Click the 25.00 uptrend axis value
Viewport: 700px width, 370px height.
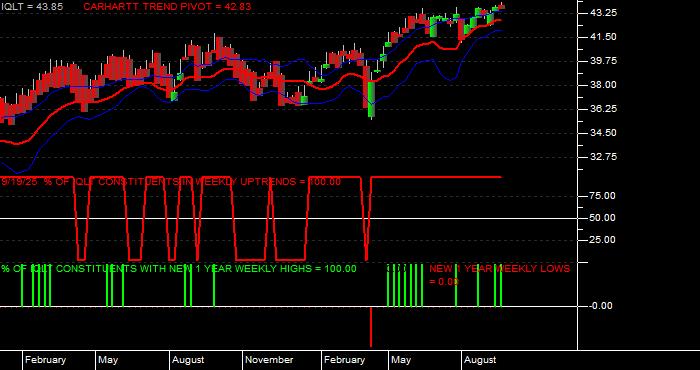603,240
